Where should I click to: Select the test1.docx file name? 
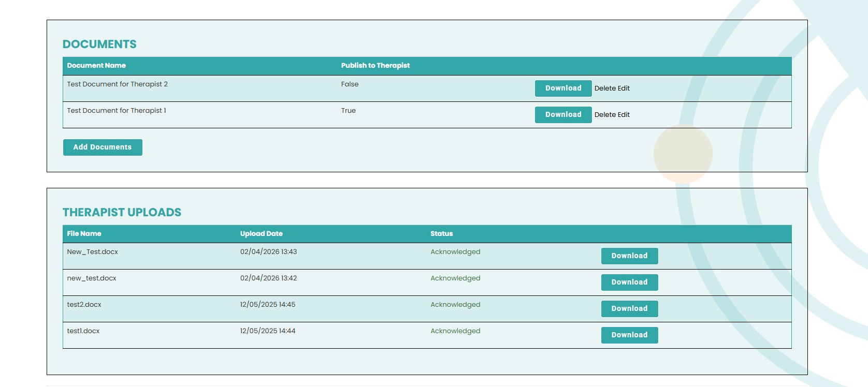83,331
